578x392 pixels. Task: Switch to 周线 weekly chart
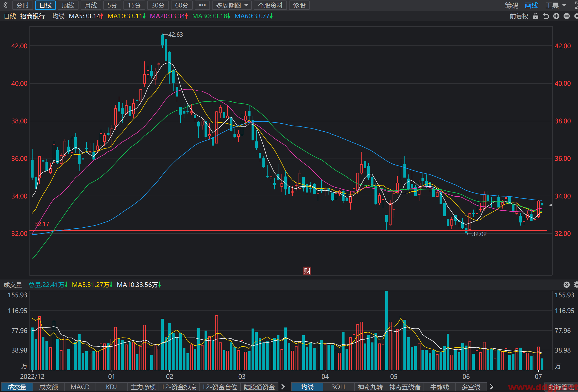[68, 5]
